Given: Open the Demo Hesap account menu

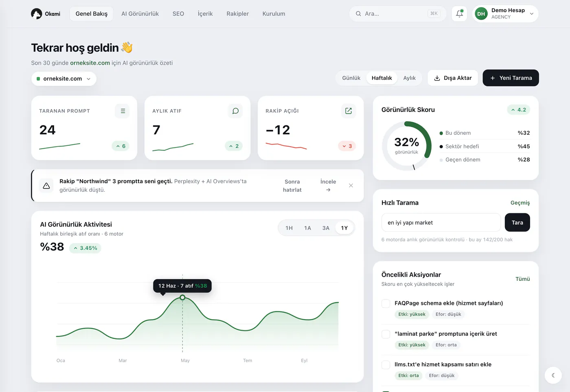Looking at the screenshot, I should [x=505, y=13].
